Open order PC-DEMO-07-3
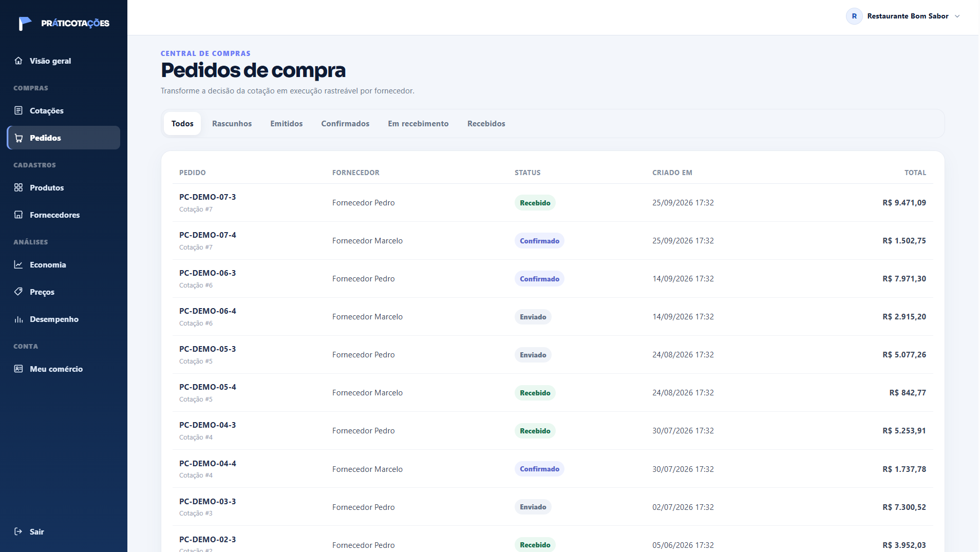 [x=208, y=197]
